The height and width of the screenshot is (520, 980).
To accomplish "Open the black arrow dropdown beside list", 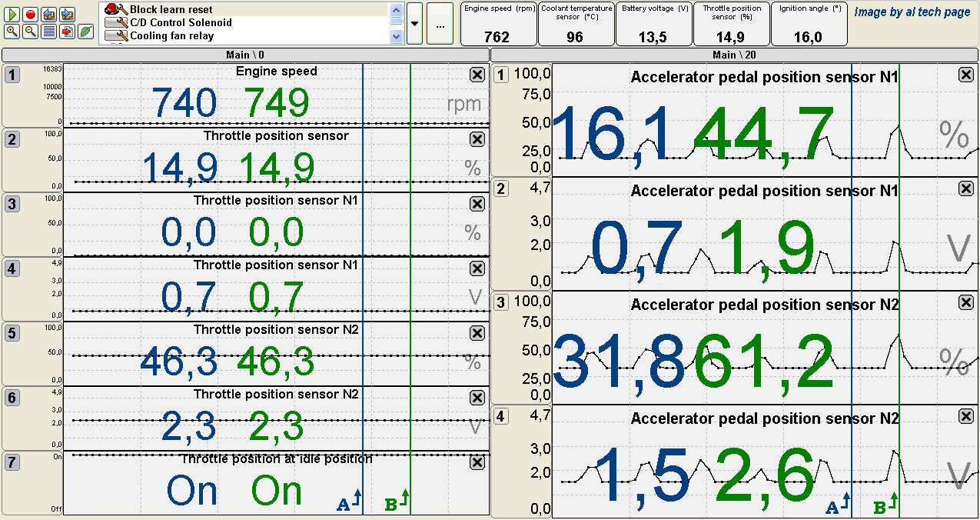I will coord(414,23).
